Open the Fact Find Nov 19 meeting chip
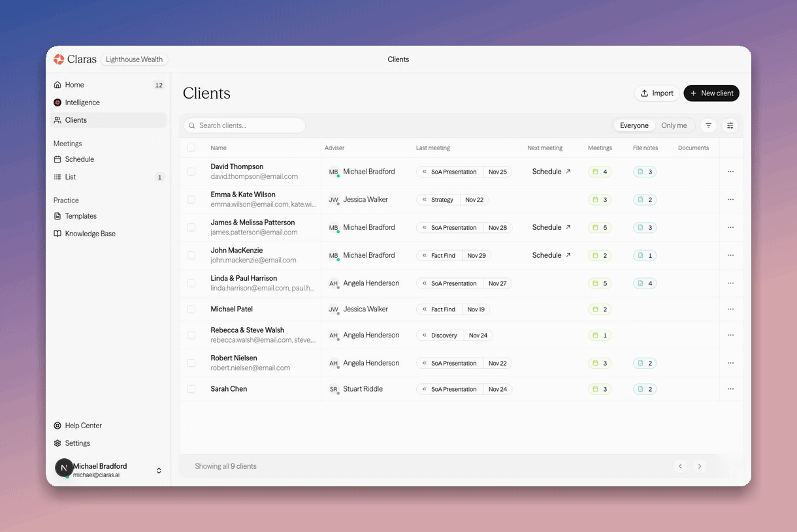 [453, 309]
